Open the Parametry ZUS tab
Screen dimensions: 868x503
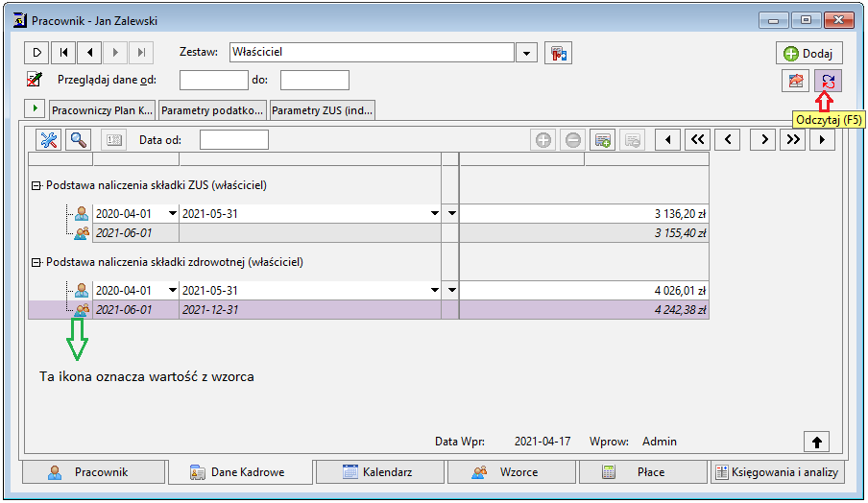pos(323,110)
